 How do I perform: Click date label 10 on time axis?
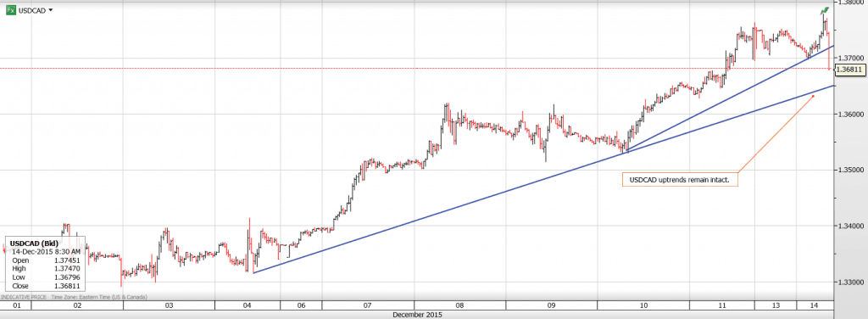click(643, 305)
